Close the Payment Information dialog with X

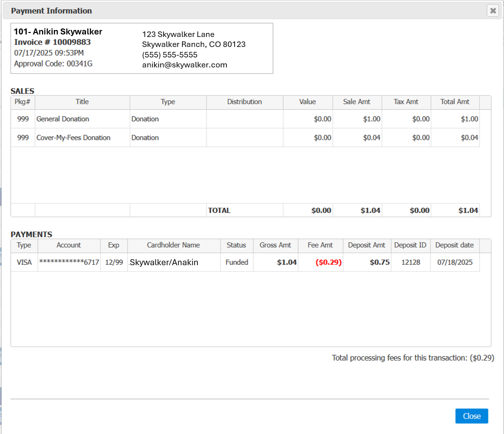(493, 11)
